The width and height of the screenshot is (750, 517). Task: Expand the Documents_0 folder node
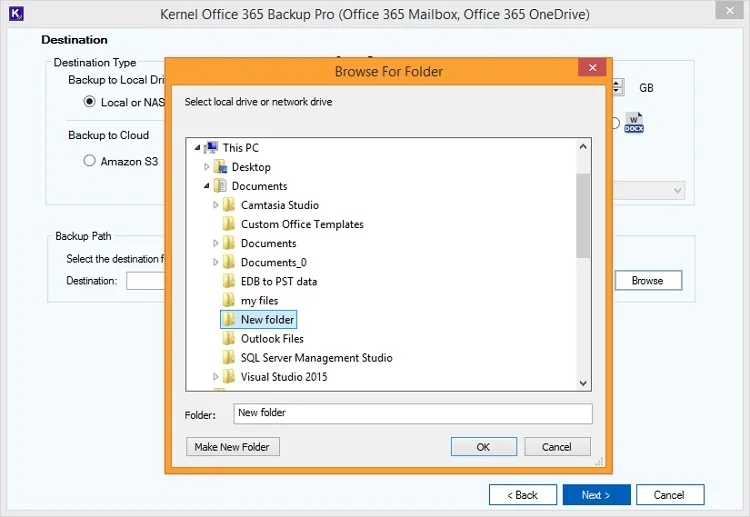coord(216,262)
